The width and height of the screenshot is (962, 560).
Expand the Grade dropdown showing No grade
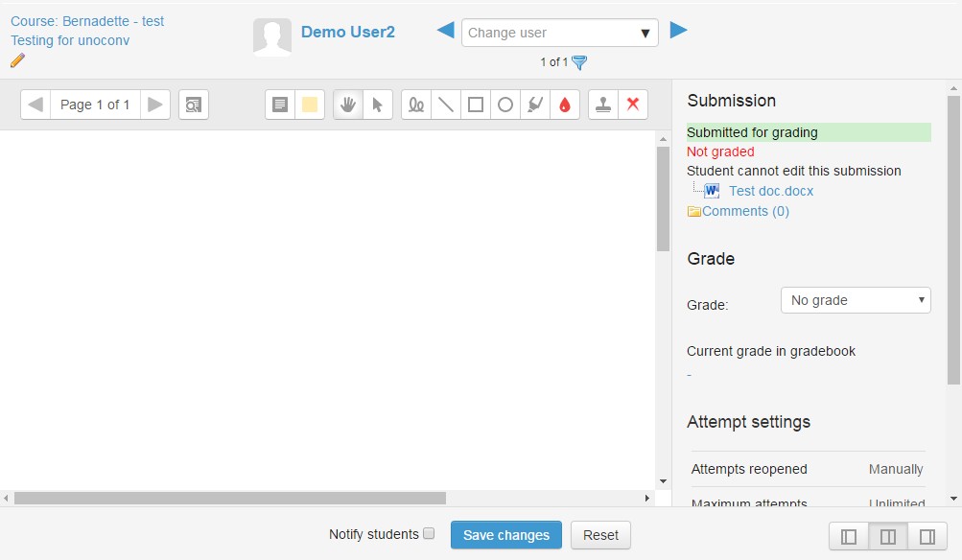[x=856, y=300]
